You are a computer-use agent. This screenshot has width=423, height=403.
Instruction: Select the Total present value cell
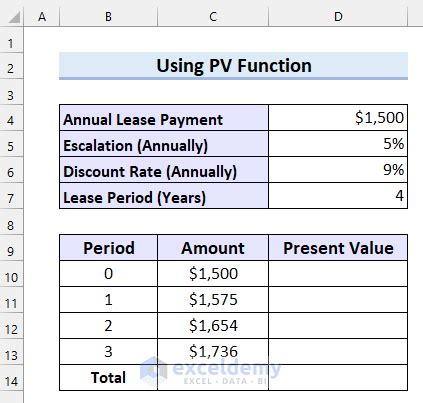tap(338, 378)
